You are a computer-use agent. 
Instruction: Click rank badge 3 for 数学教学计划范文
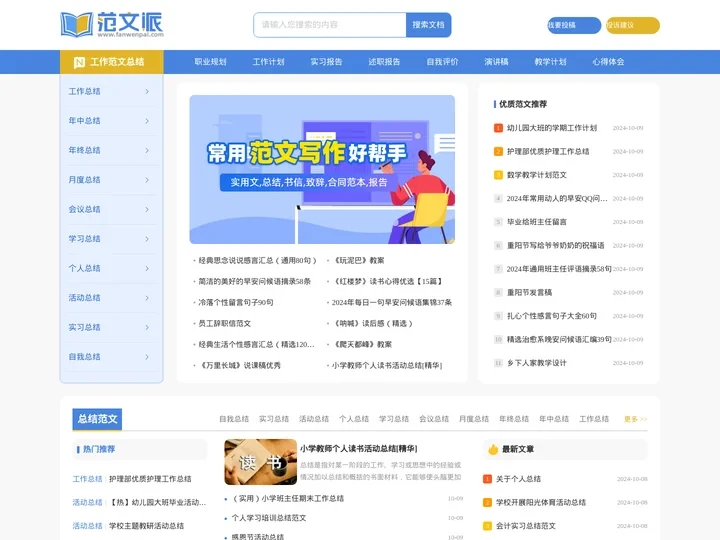click(498, 175)
